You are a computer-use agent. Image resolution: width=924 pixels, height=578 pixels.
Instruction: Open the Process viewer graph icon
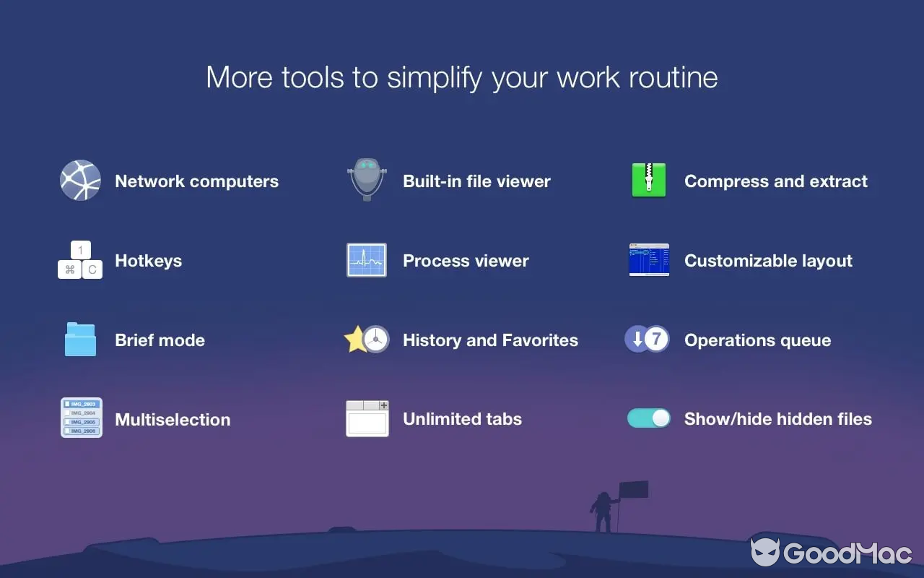[367, 260]
